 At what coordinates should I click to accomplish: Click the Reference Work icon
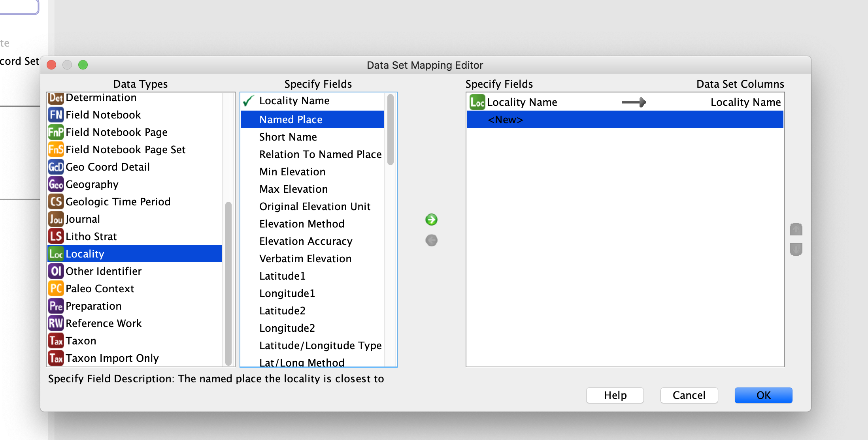coord(56,323)
